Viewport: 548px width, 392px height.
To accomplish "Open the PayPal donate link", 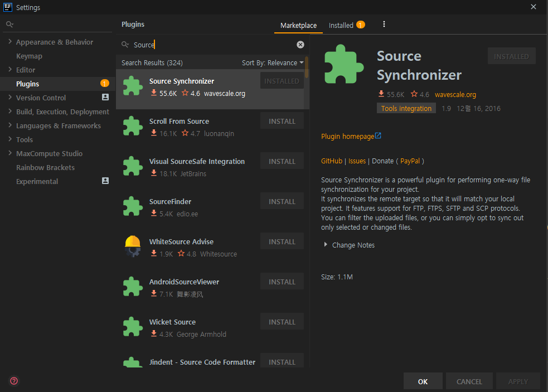I will pos(410,161).
